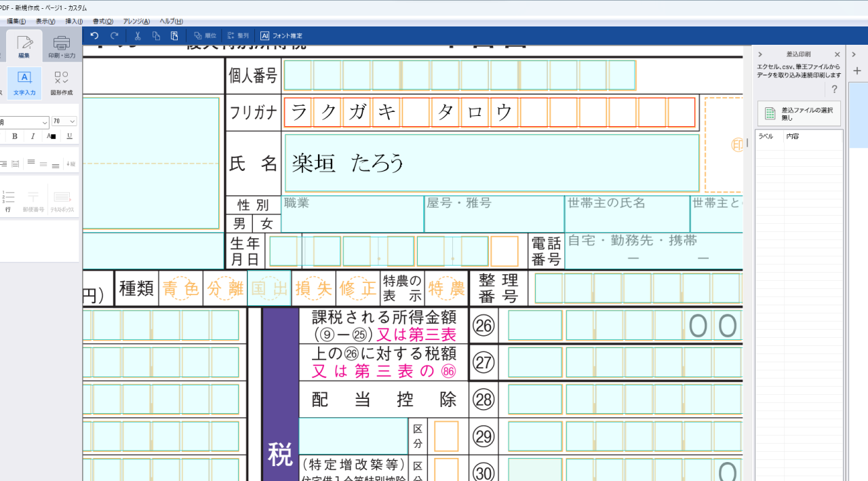Collapse the 差込印刷 panel with its chevron
The image size is (868, 481).
pos(760,54)
